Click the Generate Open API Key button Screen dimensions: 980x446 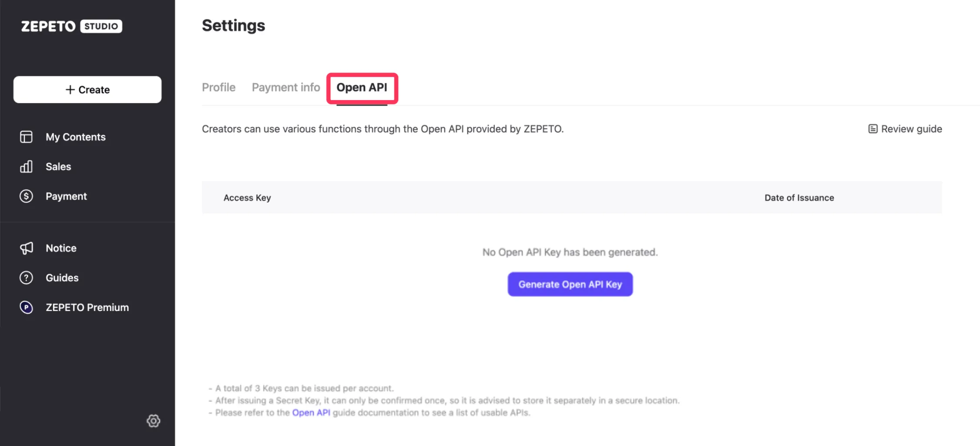pos(570,284)
